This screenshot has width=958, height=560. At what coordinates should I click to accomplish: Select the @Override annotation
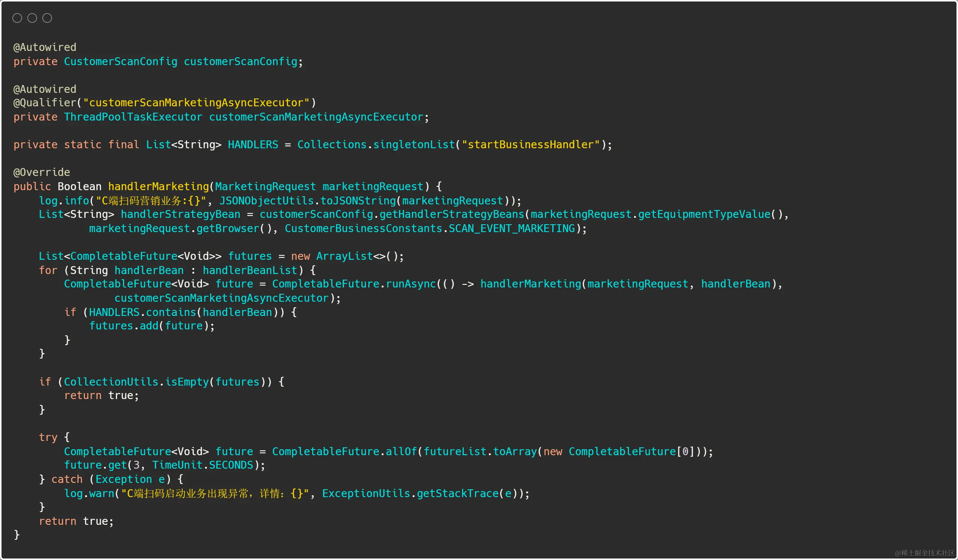pos(41,172)
